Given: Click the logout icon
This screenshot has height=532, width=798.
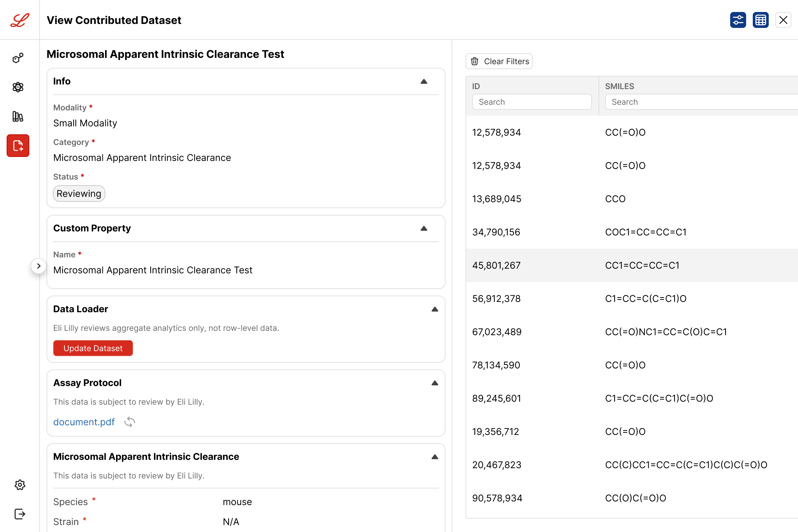Looking at the screenshot, I should tap(20, 514).
